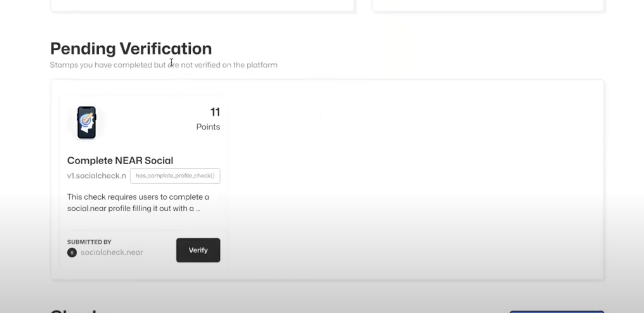Click the SUBMITTED BY label
Screen dimensions: 644x313
coord(89,242)
